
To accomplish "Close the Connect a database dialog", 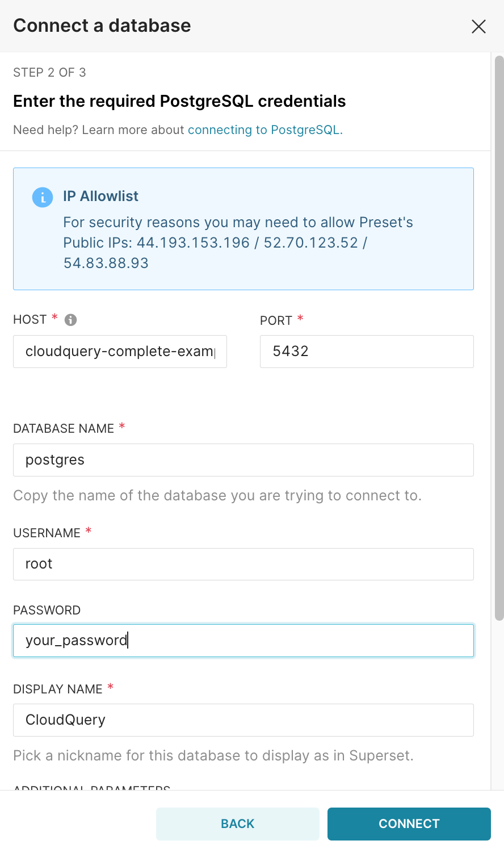I will pyautogui.click(x=478, y=26).
